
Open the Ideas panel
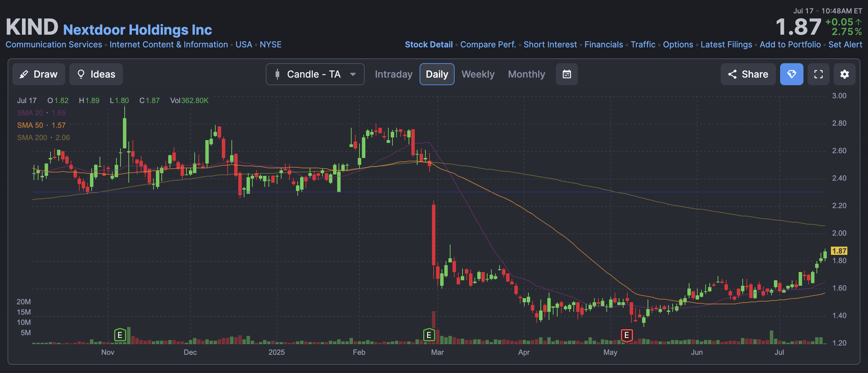(96, 74)
